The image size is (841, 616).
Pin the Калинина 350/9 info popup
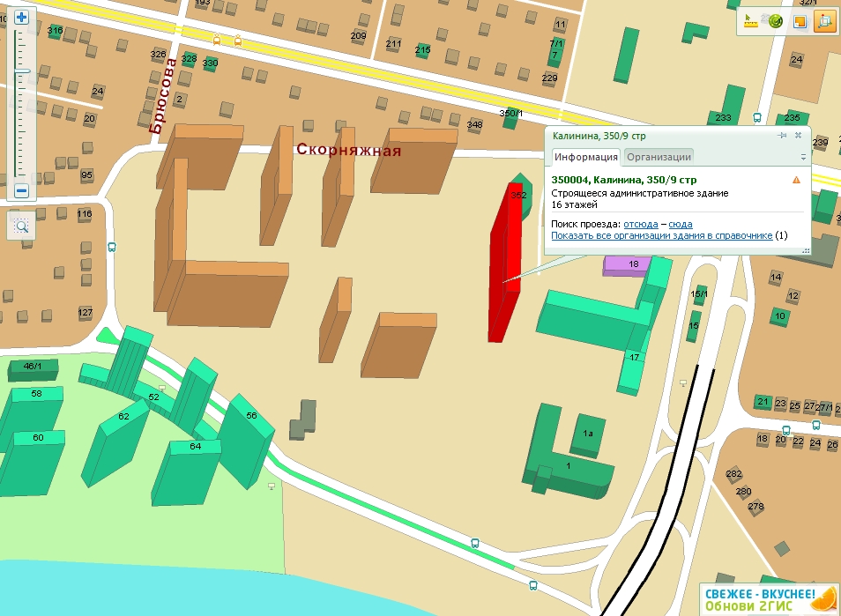[x=782, y=136]
